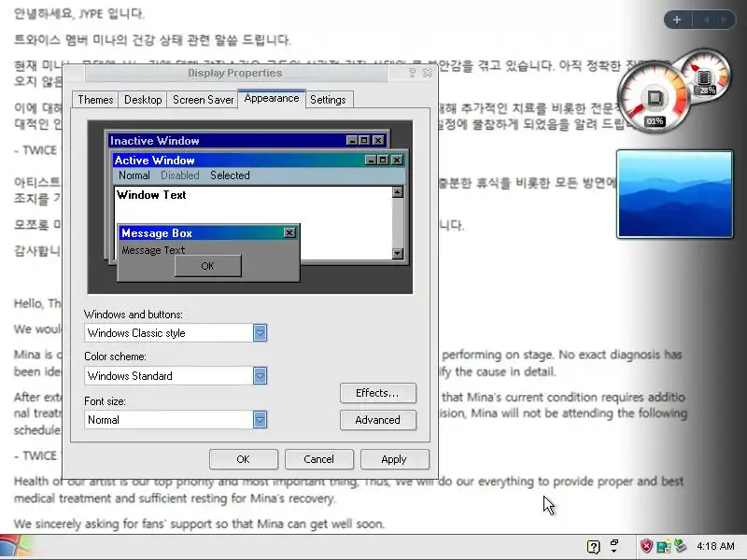Image resolution: width=747 pixels, height=560 pixels.
Task: Open the Screen Saver tab
Action: point(203,100)
